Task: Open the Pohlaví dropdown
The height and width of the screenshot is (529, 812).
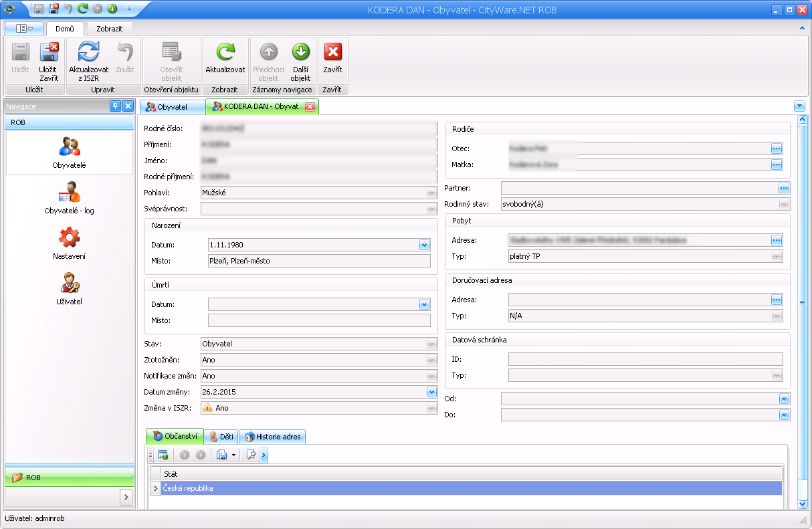Action: [x=432, y=193]
